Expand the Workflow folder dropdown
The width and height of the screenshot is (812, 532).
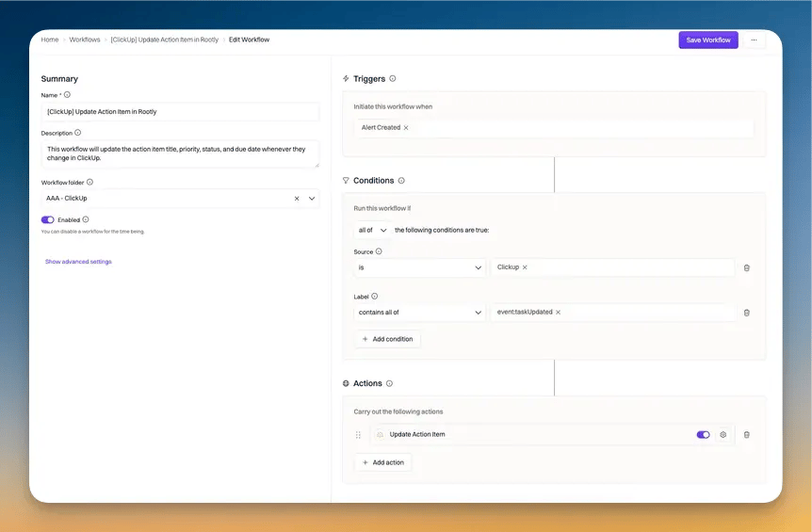pyautogui.click(x=312, y=199)
